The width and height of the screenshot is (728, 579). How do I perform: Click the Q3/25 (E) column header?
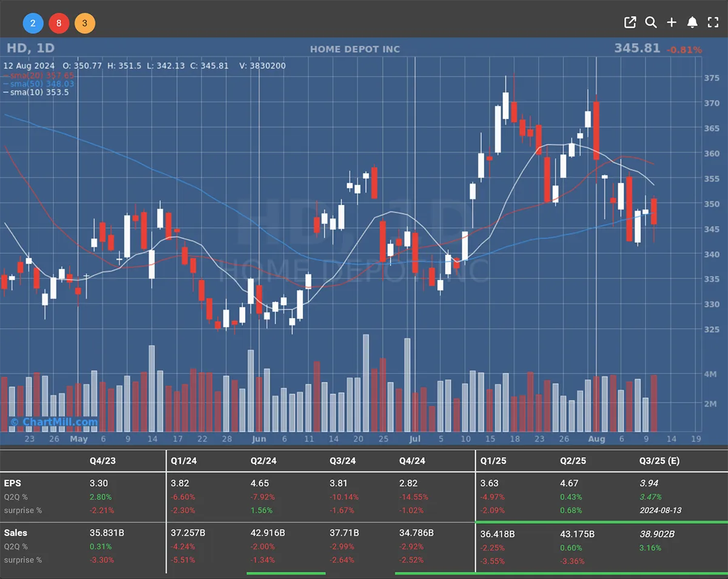[659, 461]
